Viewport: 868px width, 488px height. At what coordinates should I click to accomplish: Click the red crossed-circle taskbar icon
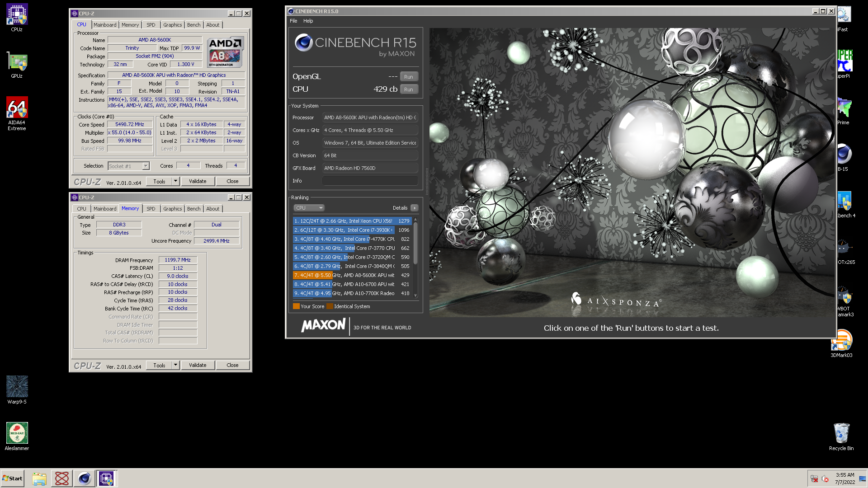pyautogui.click(x=61, y=479)
